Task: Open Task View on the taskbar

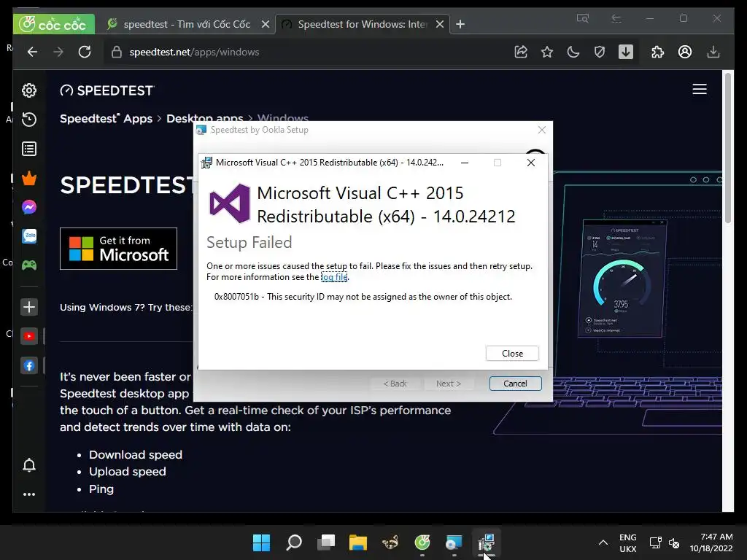Action: [x=326, y=542]
